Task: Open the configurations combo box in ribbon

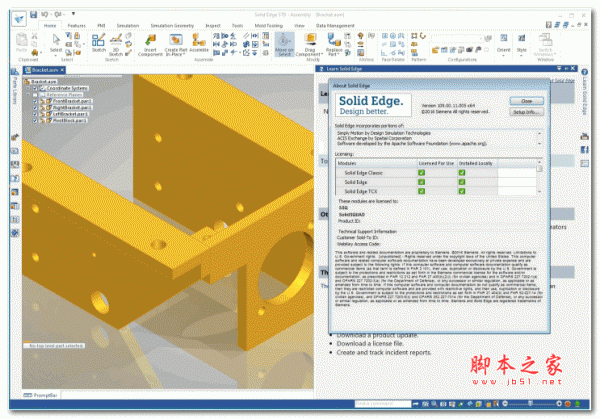Action: 457,38
